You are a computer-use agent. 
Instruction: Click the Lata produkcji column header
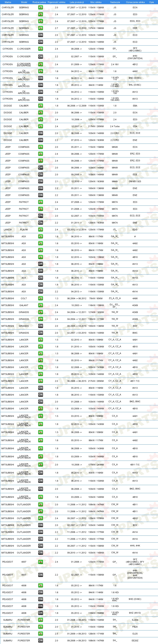pyautogui.click(x=77, y=2)
